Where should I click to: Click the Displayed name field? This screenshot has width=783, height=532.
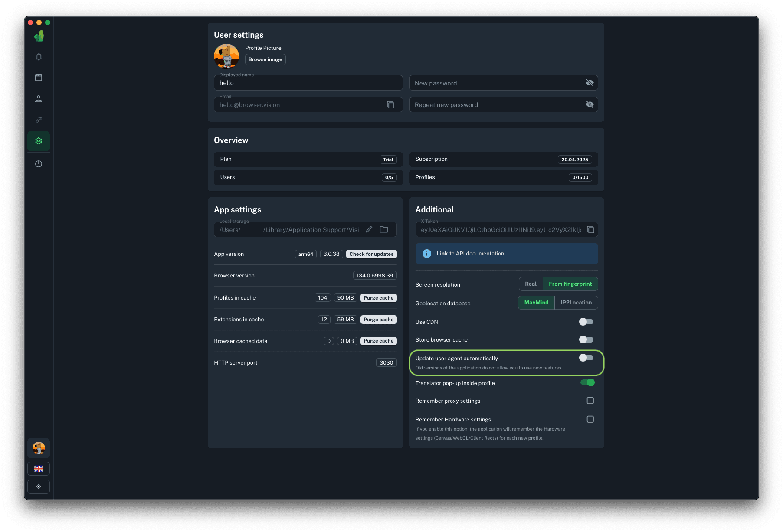308,83
